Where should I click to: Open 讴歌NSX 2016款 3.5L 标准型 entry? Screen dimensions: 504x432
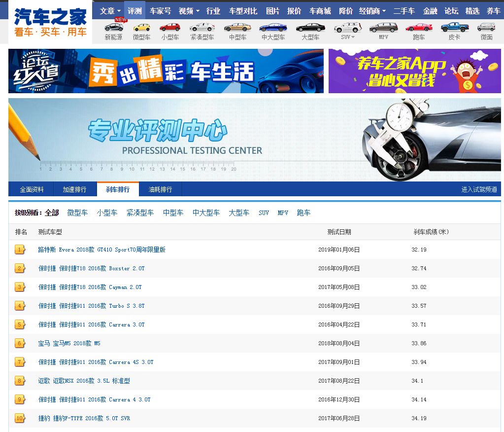point(84,381)
